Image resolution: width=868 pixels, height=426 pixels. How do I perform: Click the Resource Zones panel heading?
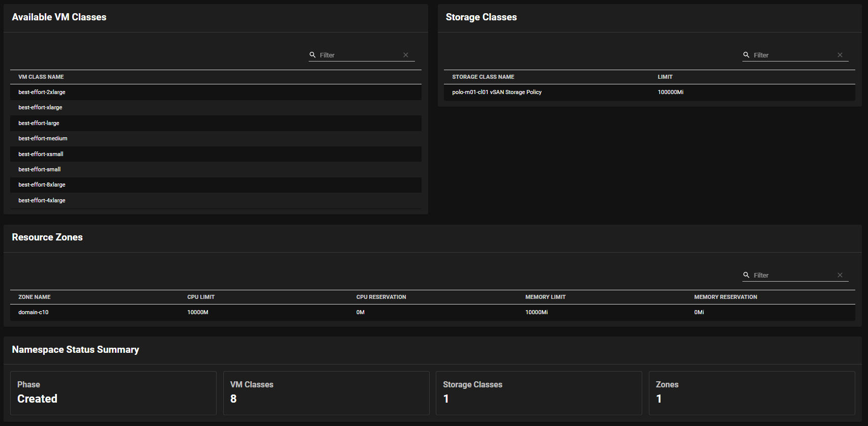point(47,237)
